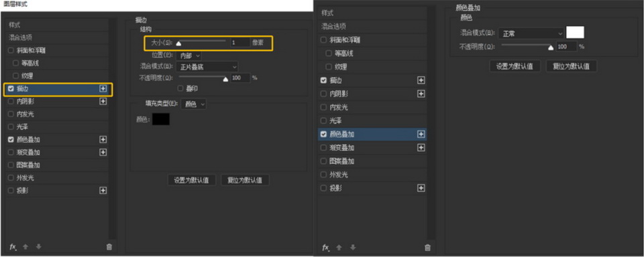Image resolution: width=644 pixels, height=257 pixels.
Task: Open the 位置 position dropdown showing 内部
Action: click(x=189, y=56)
